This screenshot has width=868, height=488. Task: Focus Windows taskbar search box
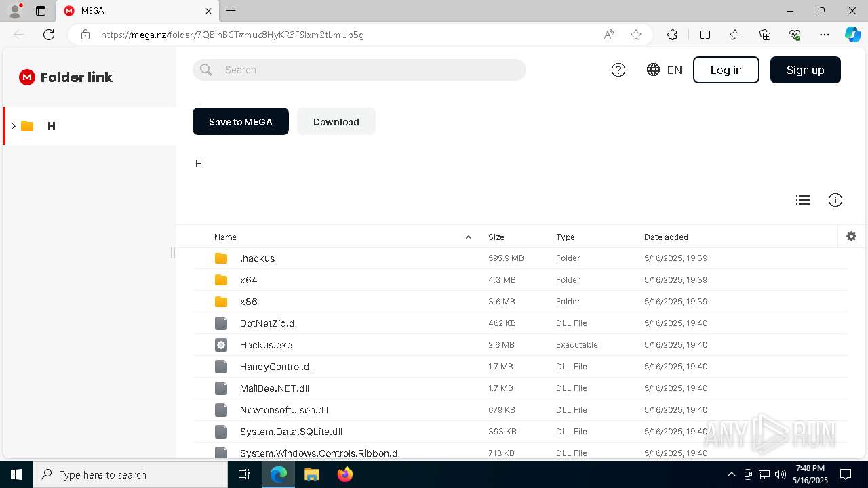point(130,474)
